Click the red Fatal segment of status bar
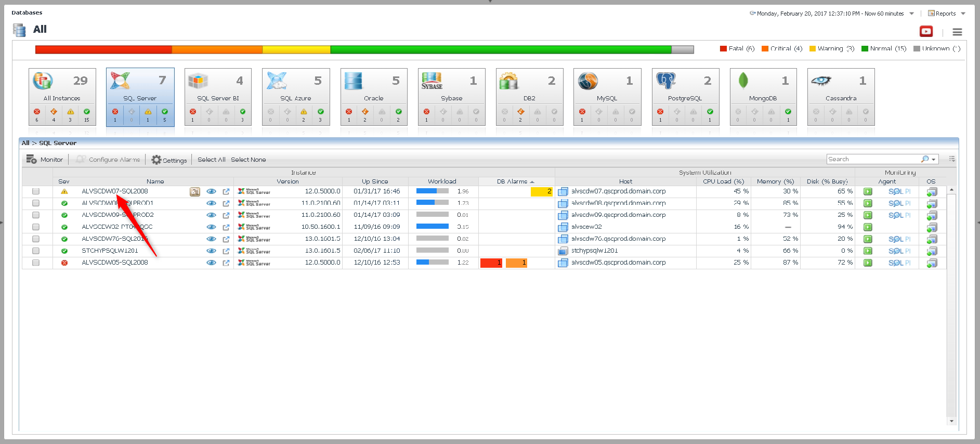 click(x=103, y=49)
